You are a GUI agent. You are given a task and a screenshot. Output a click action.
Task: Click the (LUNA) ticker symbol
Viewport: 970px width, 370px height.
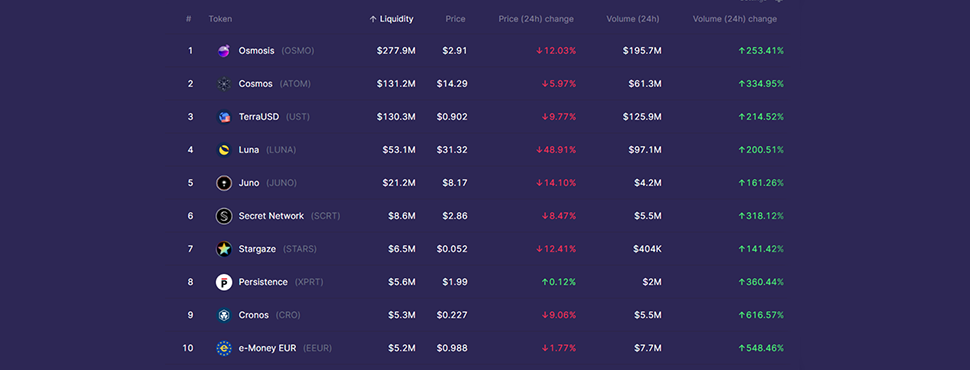281,150
